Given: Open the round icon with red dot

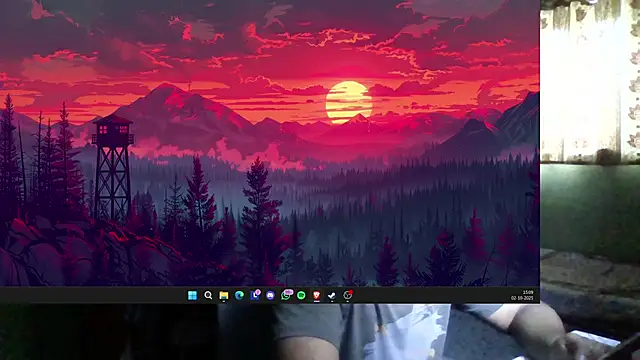Looking at the screenshot, I should coord(348,295).
